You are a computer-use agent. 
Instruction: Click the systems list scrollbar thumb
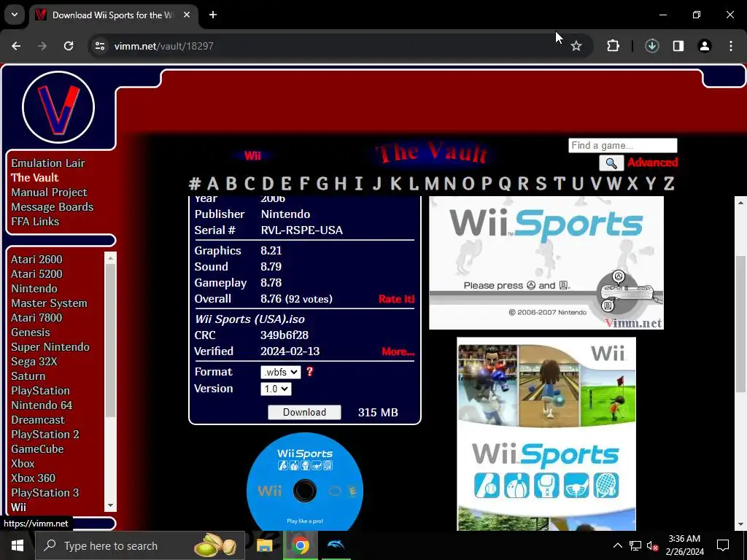tap(111, 340)
